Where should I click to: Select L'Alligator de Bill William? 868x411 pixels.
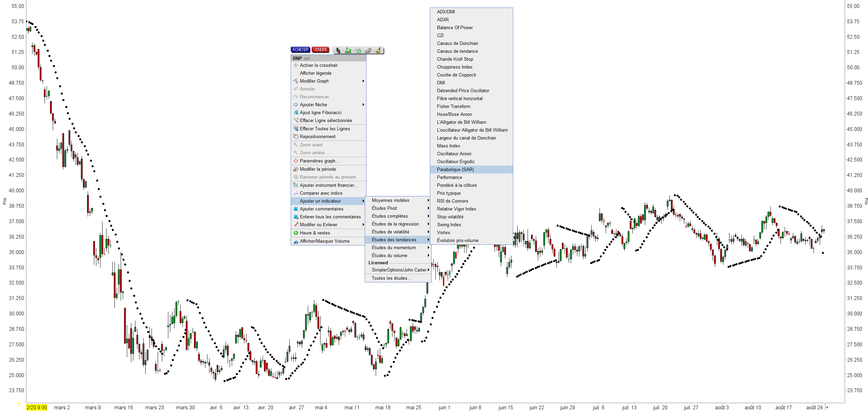471,122
